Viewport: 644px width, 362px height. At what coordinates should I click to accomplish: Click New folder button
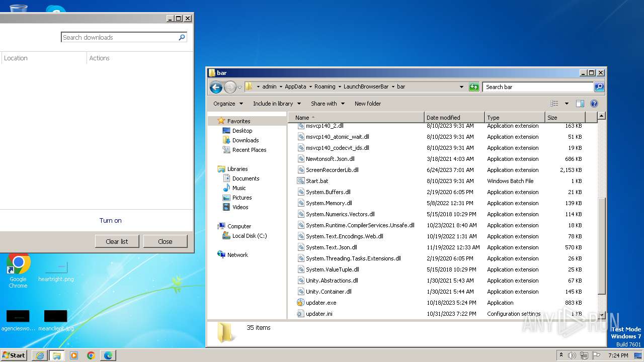[x=368, y=104]
